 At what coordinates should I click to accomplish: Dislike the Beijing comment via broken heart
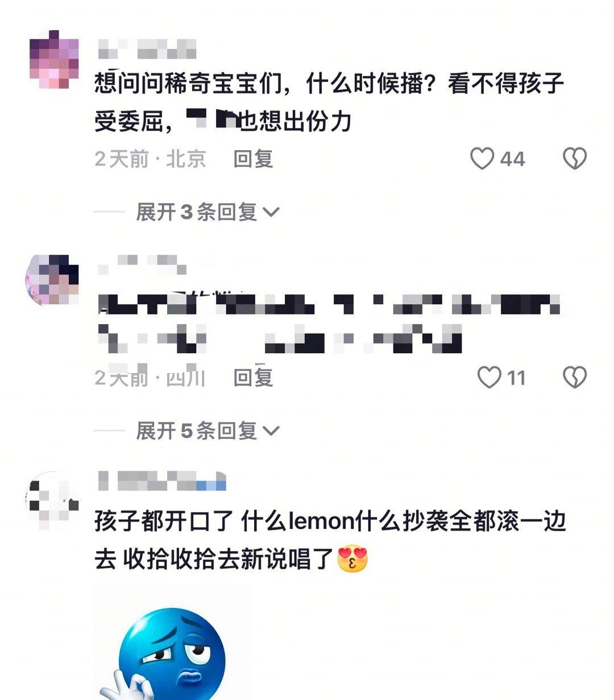[x=574, y=159]
